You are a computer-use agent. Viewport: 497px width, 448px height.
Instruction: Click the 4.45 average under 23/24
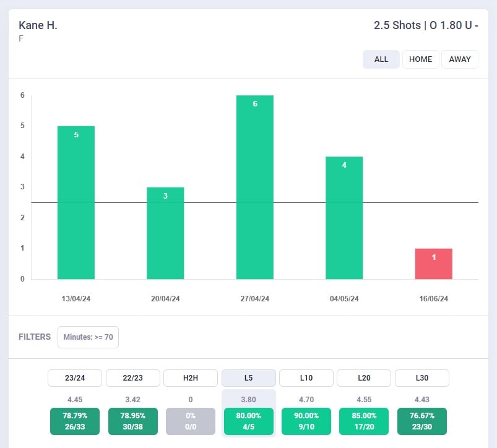pyautogui.click(x=75, y=400)
